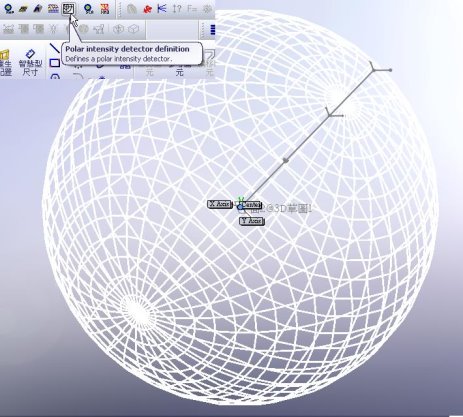Click the up-down arrow with question mark icon

click(x=177, y=9)
